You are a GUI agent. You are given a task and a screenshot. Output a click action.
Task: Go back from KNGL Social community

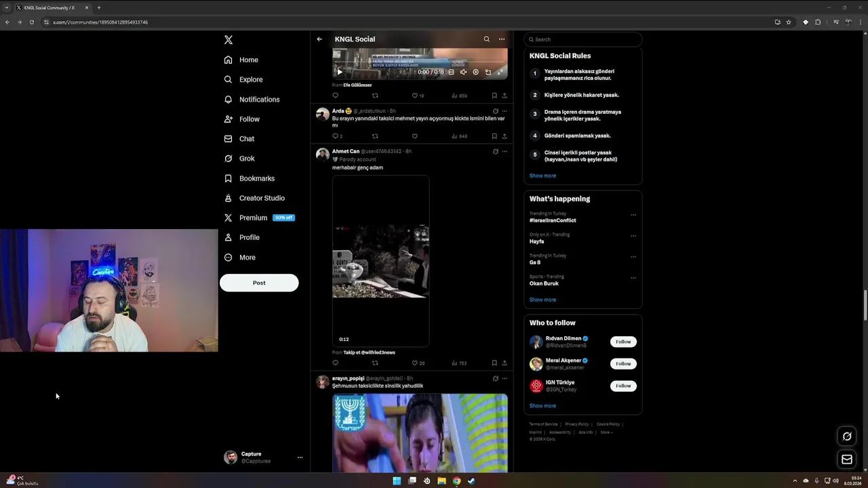click(x=319, y=39)
